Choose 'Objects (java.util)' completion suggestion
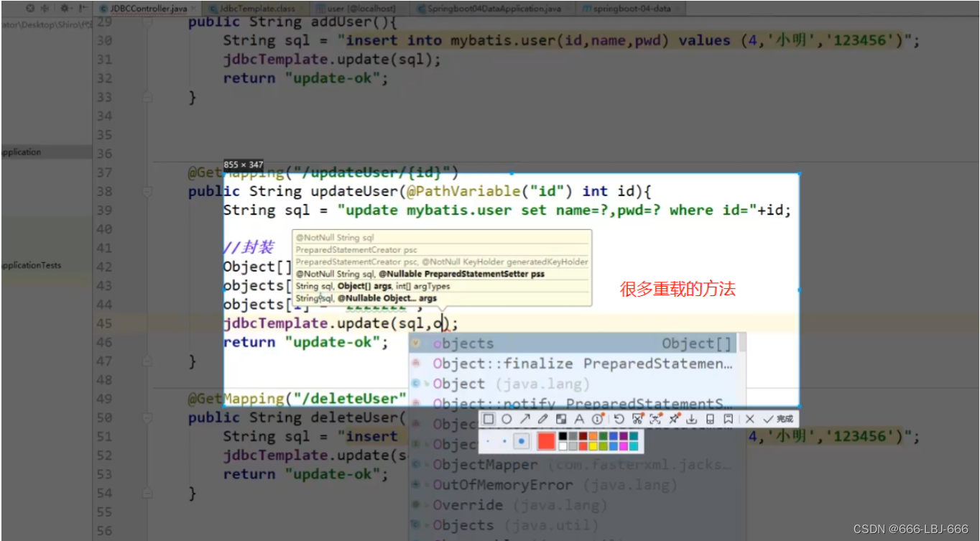The image size is (980, 541). [573, 525]
